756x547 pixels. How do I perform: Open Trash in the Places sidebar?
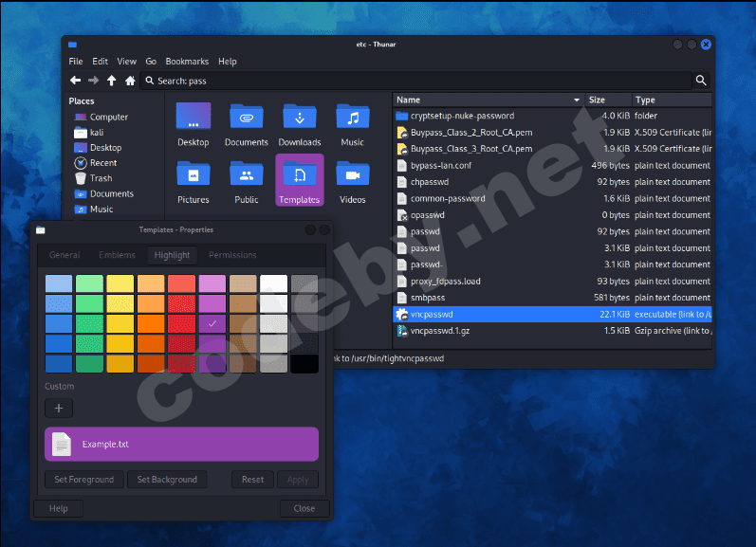(x=101, y=178)
